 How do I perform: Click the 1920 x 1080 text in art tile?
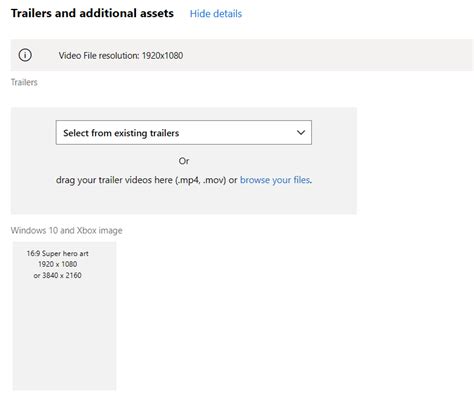(57, 264)
